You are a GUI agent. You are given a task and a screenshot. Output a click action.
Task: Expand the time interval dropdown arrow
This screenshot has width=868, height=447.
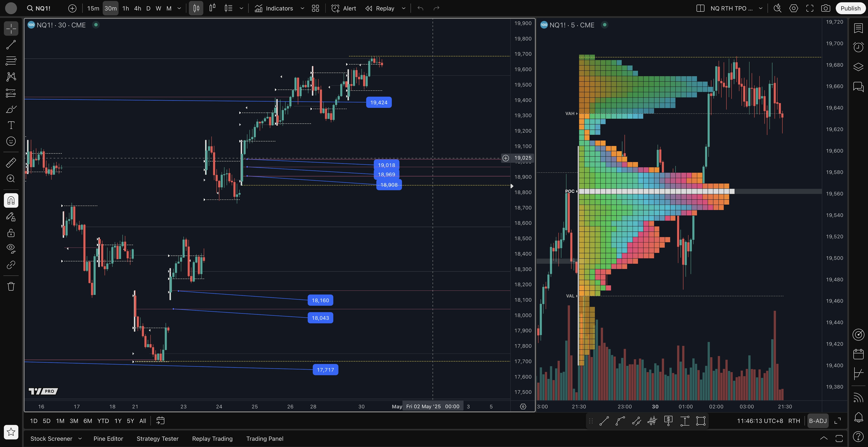click(x=179, y=8)
